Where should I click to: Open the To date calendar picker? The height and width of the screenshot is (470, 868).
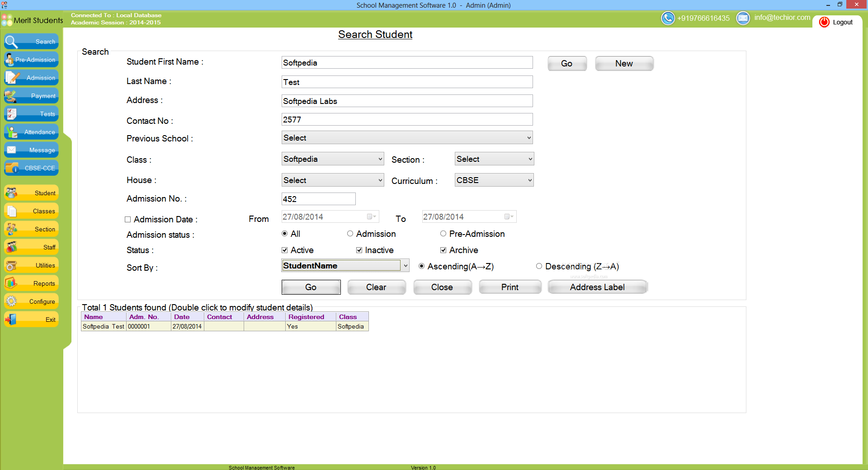(x=509, y=217)
